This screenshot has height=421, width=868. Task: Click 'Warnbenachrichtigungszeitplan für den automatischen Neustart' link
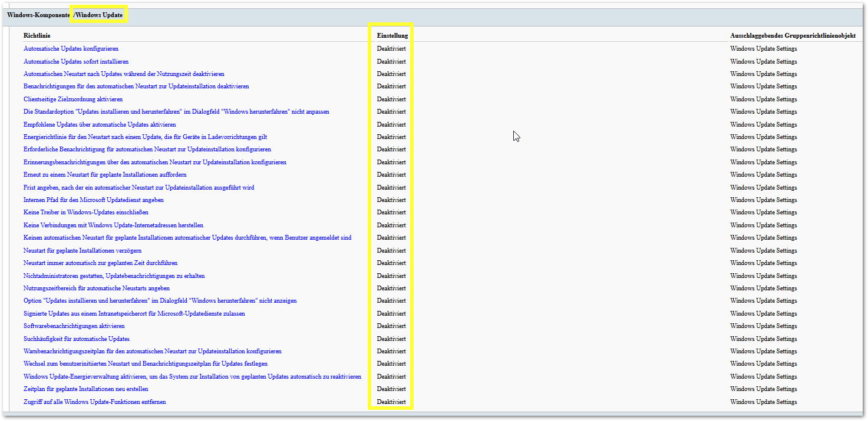[x=153, y=352]
